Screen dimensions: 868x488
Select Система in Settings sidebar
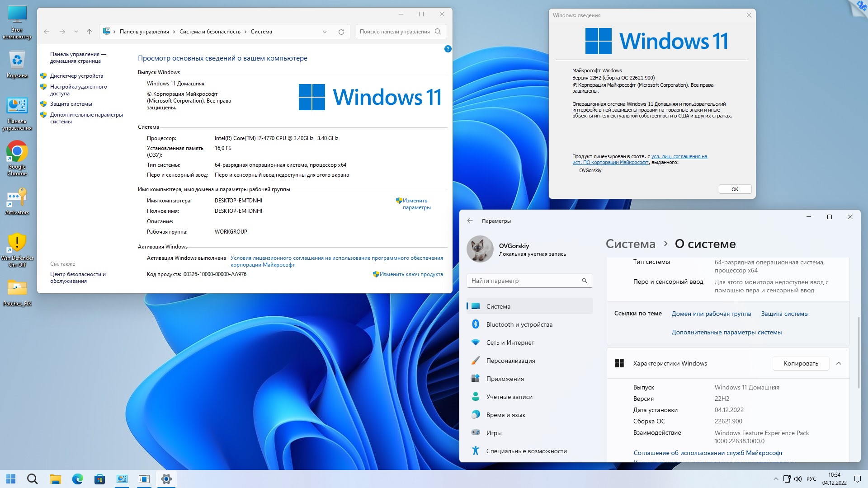coord(529,306)
